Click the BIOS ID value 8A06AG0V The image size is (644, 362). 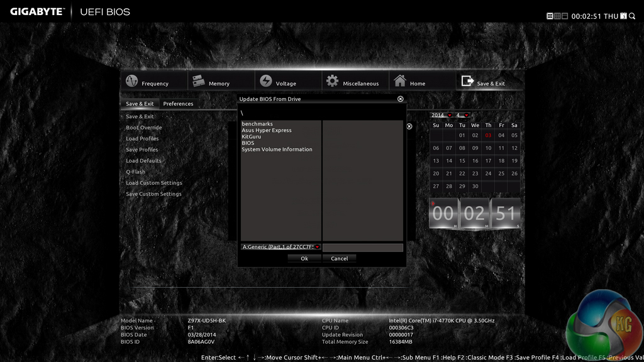[x=201, y=341]
